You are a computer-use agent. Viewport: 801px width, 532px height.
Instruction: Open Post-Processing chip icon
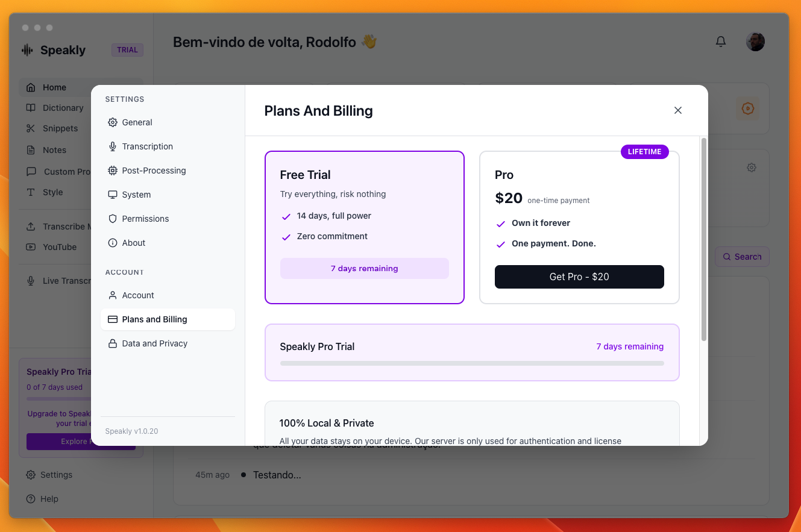click(x=113, y=171)
